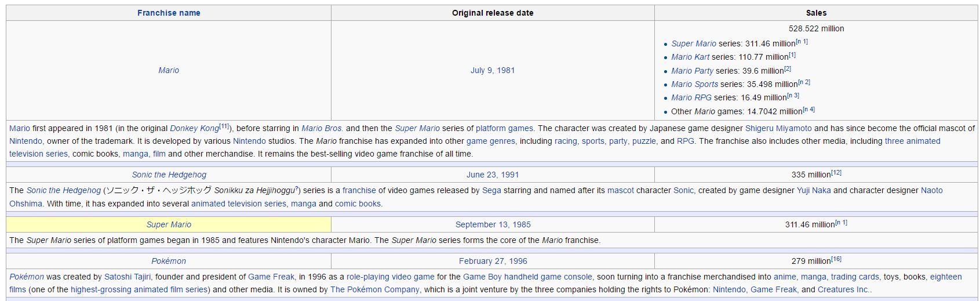Follow footnote [n 3] after Mario RPG sales

coord(793,96)
